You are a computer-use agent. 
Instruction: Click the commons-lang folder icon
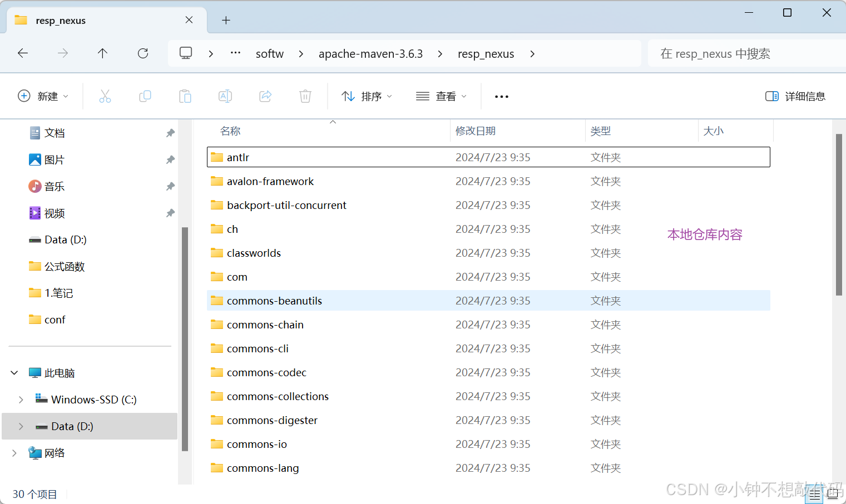click(x=217, y=468)
